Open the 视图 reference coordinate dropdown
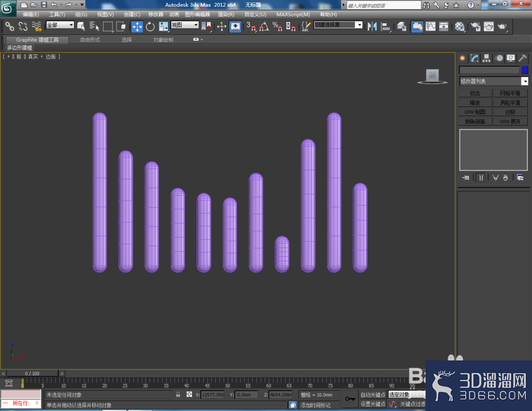 coord(185,25)
